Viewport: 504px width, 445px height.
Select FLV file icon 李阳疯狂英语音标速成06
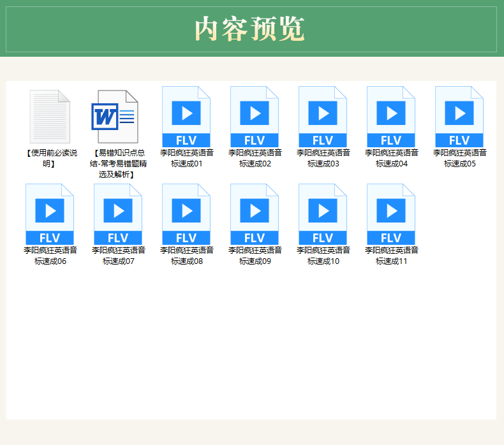tap(50, 214)
